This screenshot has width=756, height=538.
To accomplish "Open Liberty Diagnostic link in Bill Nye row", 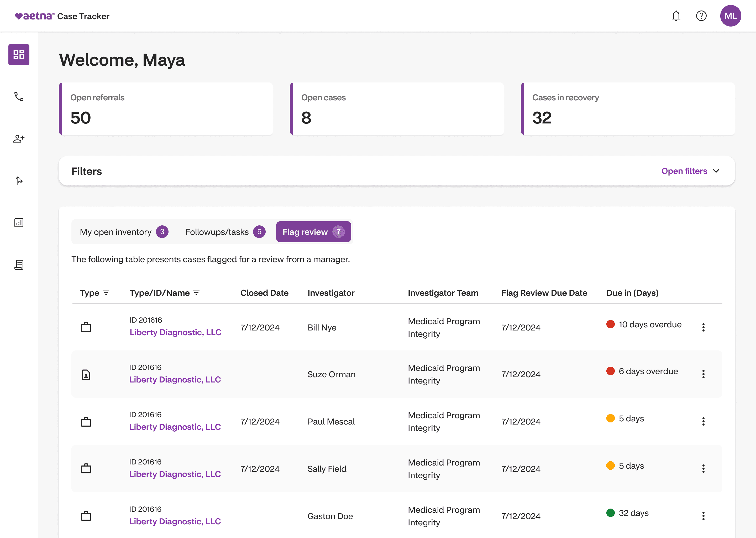I will tap(175, 332).
